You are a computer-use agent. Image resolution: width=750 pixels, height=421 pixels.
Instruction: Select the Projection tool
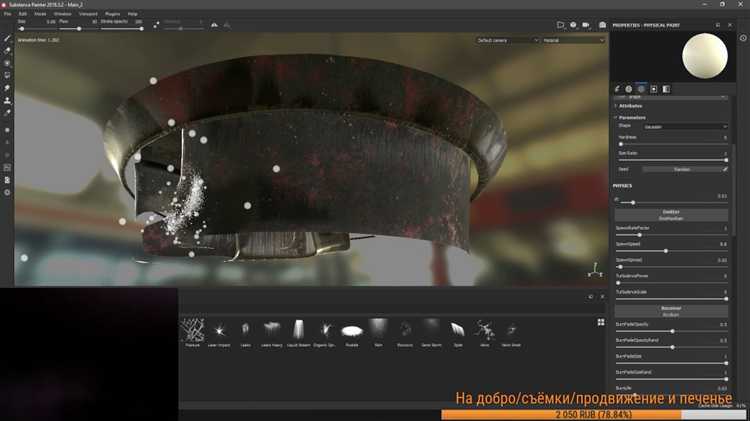click(x=7, y=63)
